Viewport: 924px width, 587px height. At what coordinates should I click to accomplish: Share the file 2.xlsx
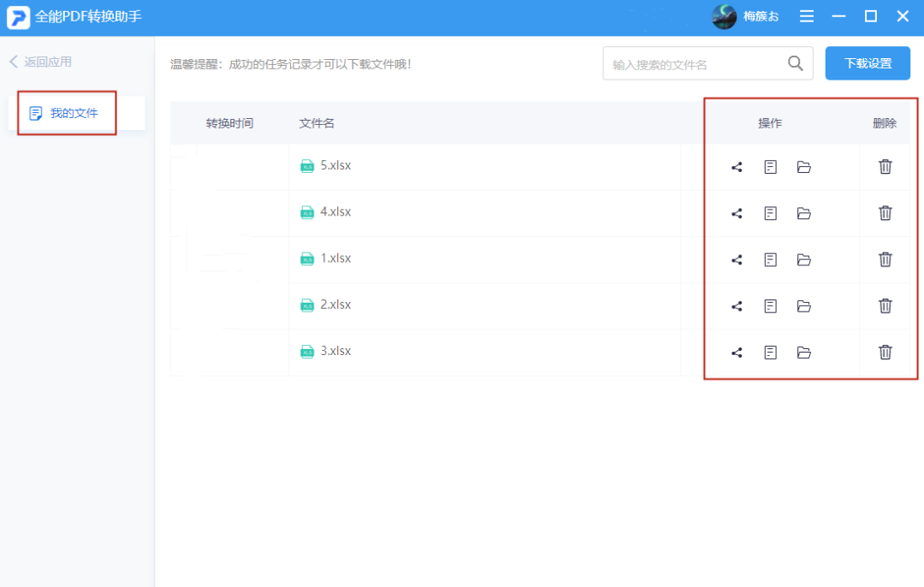[x=737, y=305]
